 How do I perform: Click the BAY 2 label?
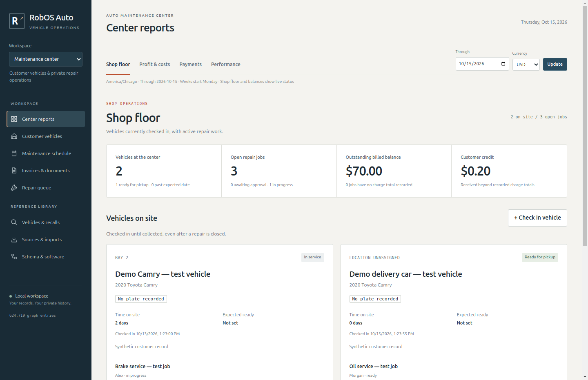click(x=122, y=258)
